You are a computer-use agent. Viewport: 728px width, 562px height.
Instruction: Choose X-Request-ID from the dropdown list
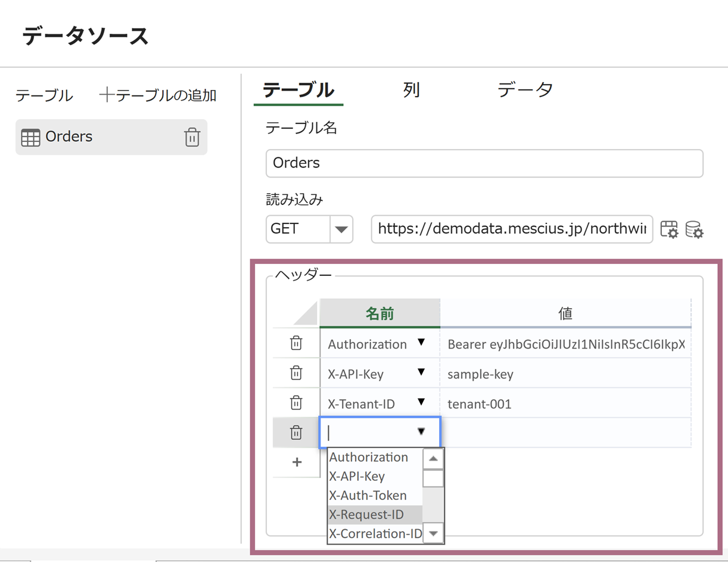click(375, 515)
